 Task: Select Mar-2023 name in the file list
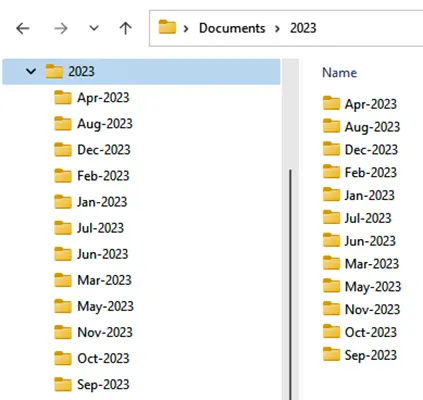tap(372, 264)
